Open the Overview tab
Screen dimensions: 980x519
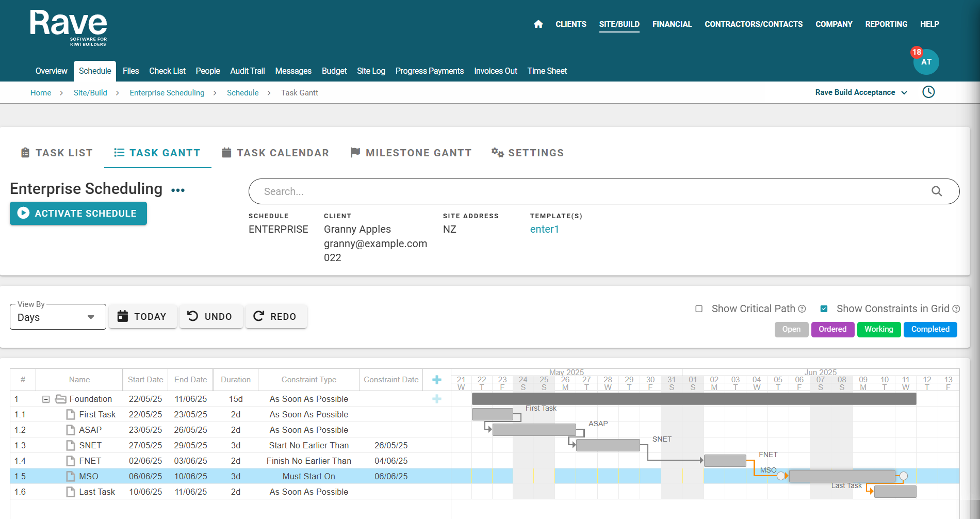tap(52, 71)
